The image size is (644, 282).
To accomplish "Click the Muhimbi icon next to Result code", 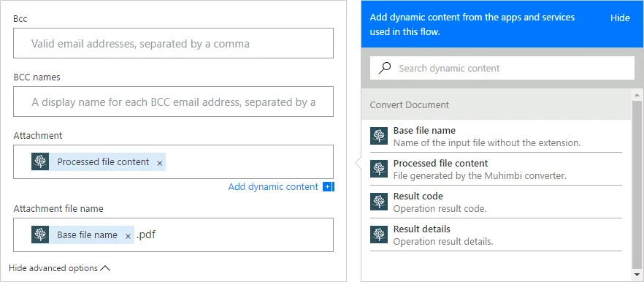I will (x=379, y=202).
